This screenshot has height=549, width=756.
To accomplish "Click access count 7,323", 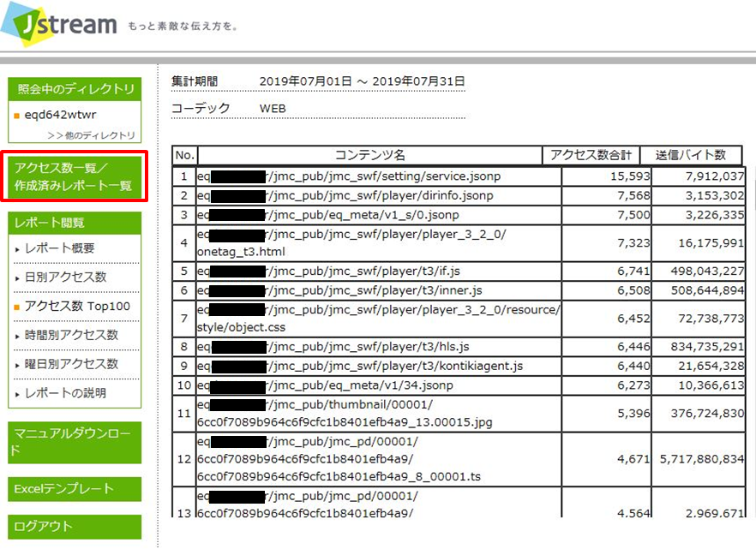I will (633, 242).
